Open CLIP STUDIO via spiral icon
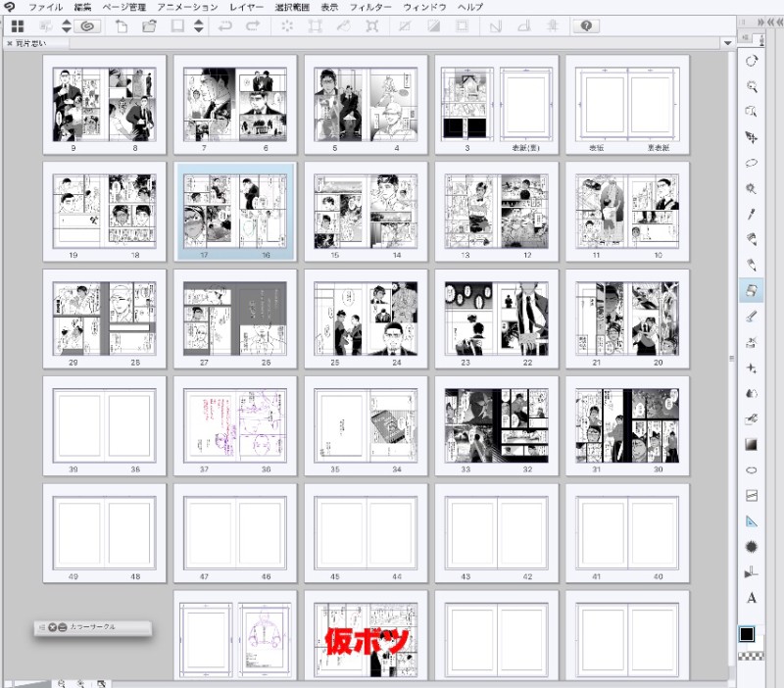784x688 pixels. click(x=87, y=26)
